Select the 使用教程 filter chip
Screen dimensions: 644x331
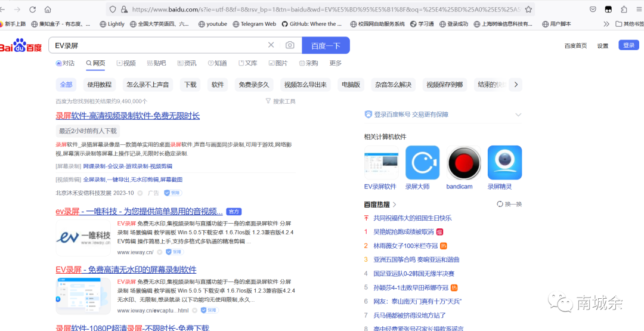point(100,85)
